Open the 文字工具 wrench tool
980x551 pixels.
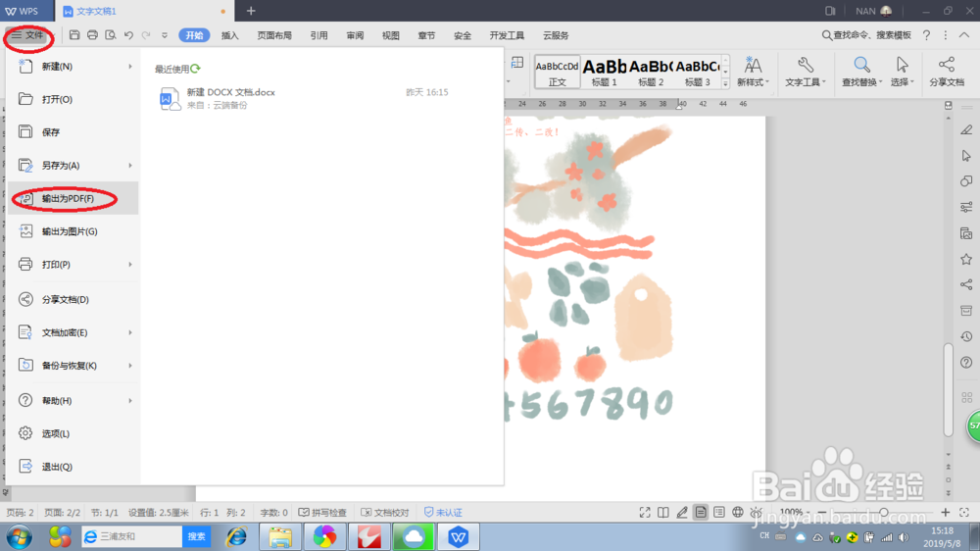(806, 72)
